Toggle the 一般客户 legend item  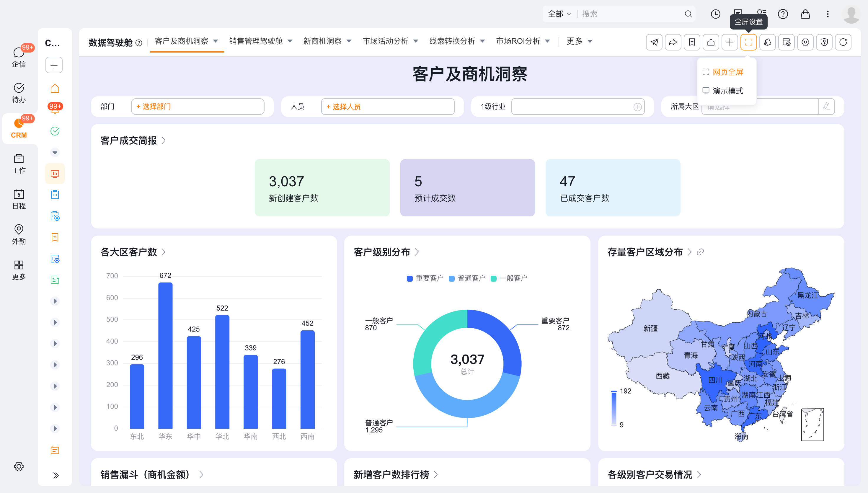pyautogui.click(x=509, y=278)
